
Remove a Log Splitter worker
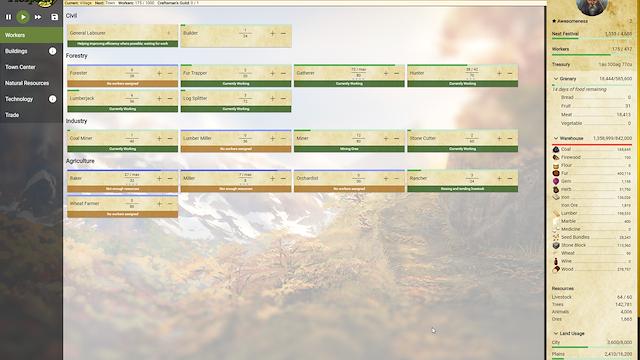coord(283,98)
